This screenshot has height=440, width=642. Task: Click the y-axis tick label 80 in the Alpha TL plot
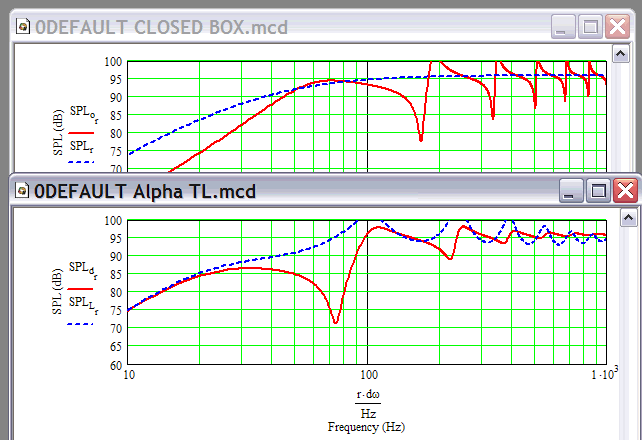[x=116, y=293]
